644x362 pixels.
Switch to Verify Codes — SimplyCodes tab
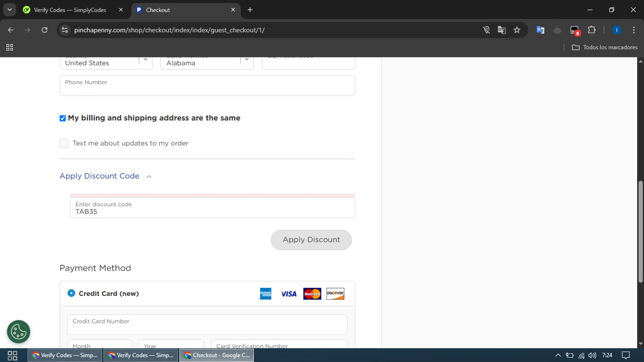(70, 10)
